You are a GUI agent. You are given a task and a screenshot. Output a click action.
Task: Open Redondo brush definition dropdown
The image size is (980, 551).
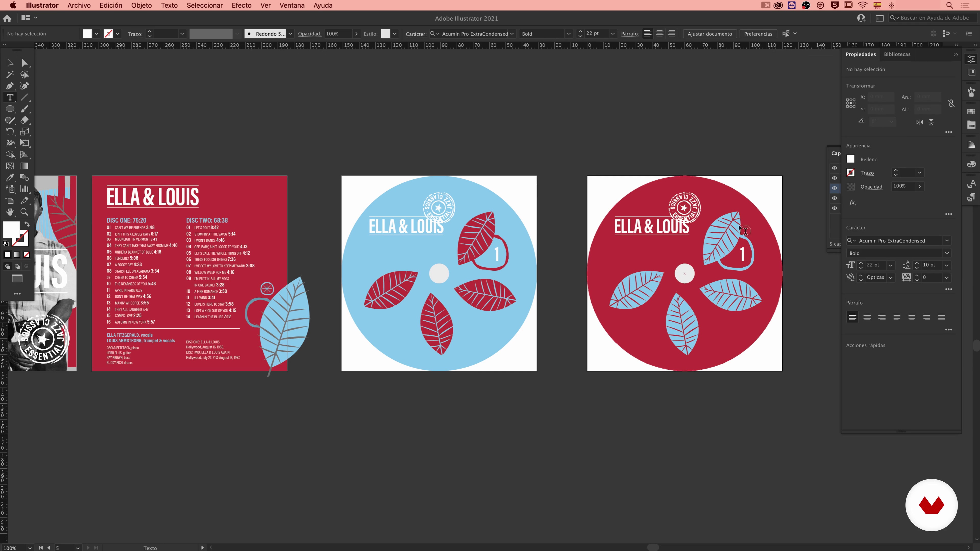tap(290, 34)
